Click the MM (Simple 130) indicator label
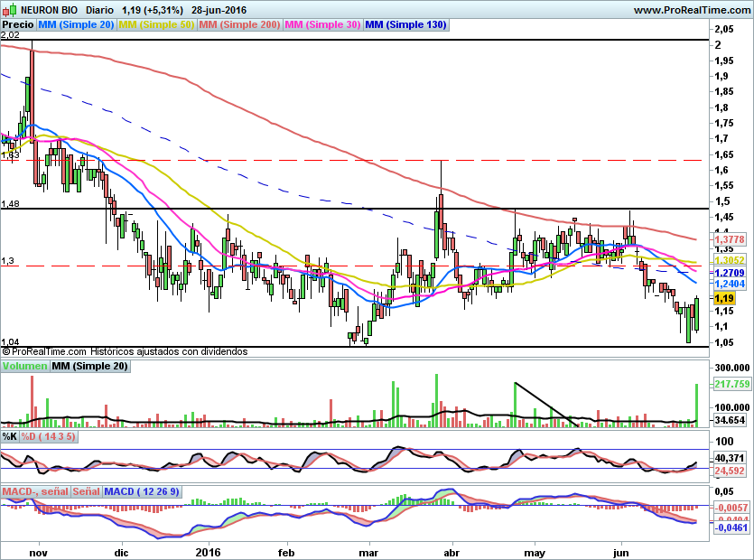This screenshot has width=754, height=560. click(405, 25)
